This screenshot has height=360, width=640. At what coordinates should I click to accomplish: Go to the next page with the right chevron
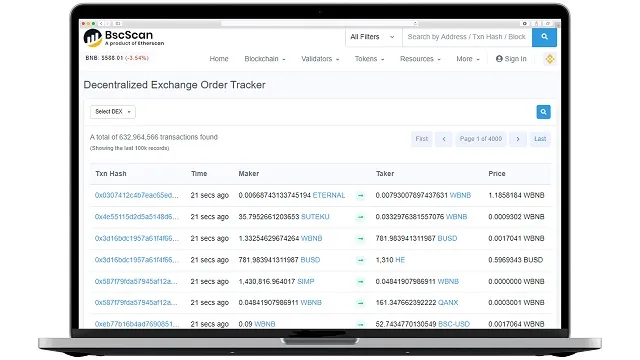pos(518,139)
